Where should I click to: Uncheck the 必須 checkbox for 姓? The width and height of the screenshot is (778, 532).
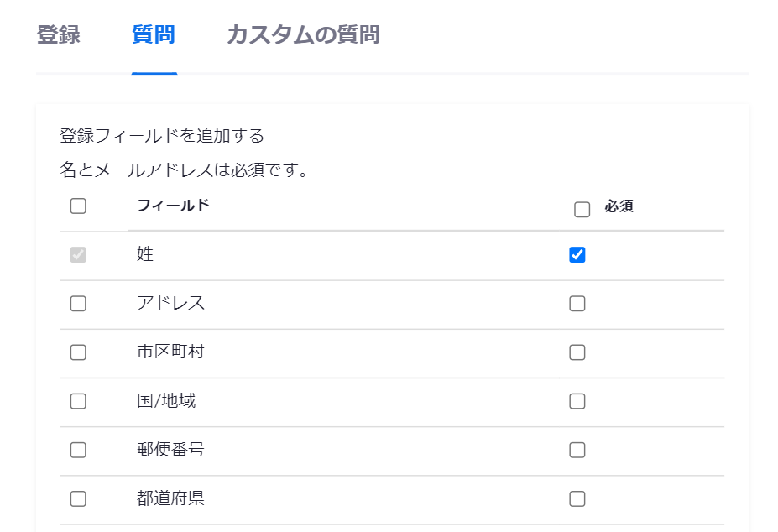tap(577, 255)
